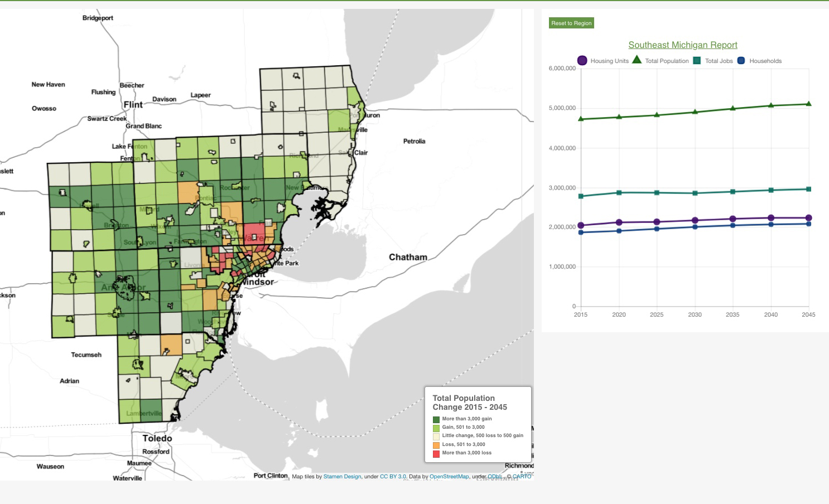
Task: Click the red "More than 3,000 loss" swatch
Action: click(x=436, y=453)
